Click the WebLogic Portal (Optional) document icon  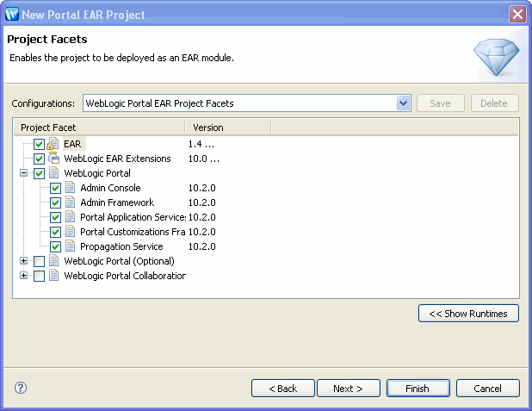click(53, 260)
